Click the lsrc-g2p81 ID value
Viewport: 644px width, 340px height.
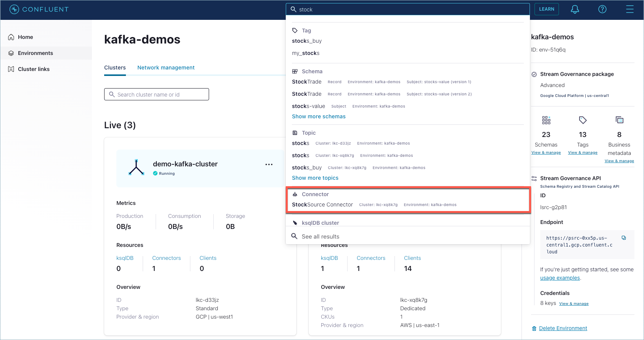pos(554,207)
